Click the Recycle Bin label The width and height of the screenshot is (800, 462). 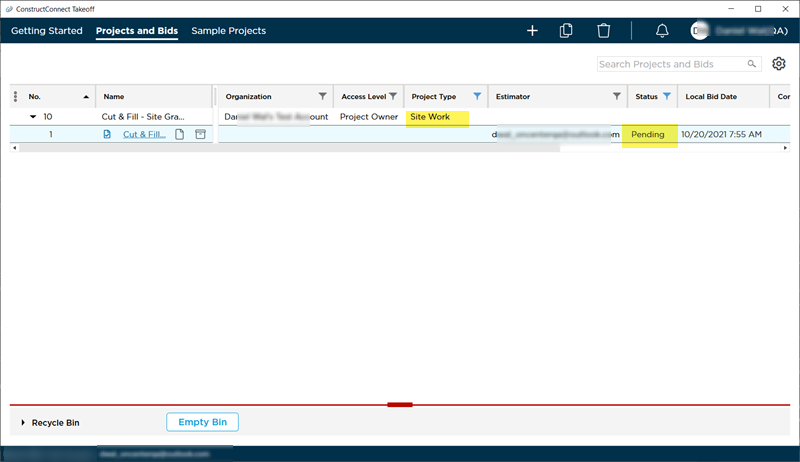point(56,423)
